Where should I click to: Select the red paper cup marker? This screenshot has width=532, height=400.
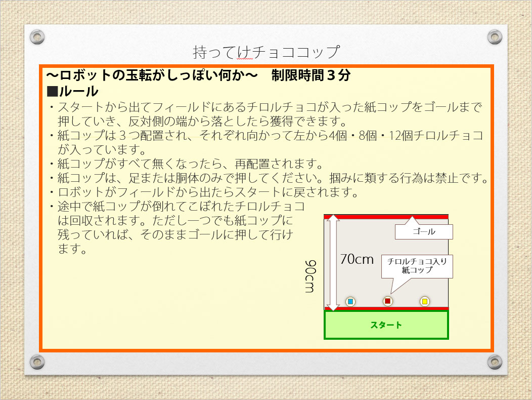[387, 301]
